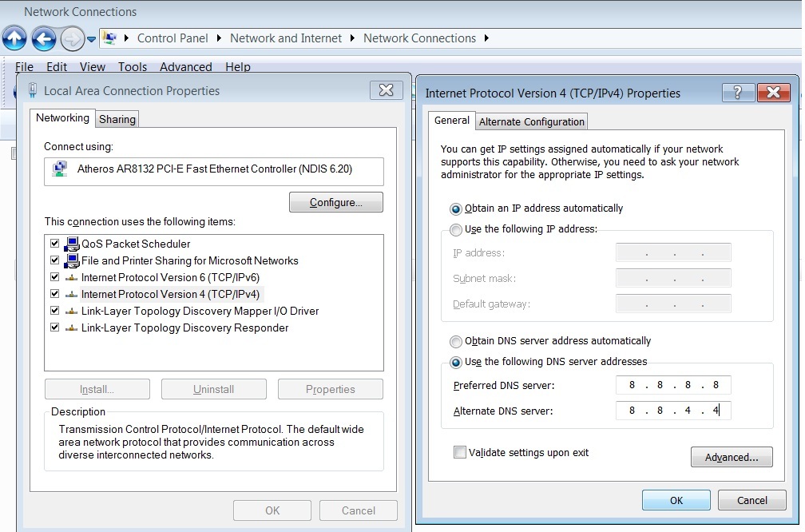Cancel the TCP/IPv4 Properties dialog
The width and height of the screenshot is (805, 532).
pyautogui.click(x=752, y=500)
